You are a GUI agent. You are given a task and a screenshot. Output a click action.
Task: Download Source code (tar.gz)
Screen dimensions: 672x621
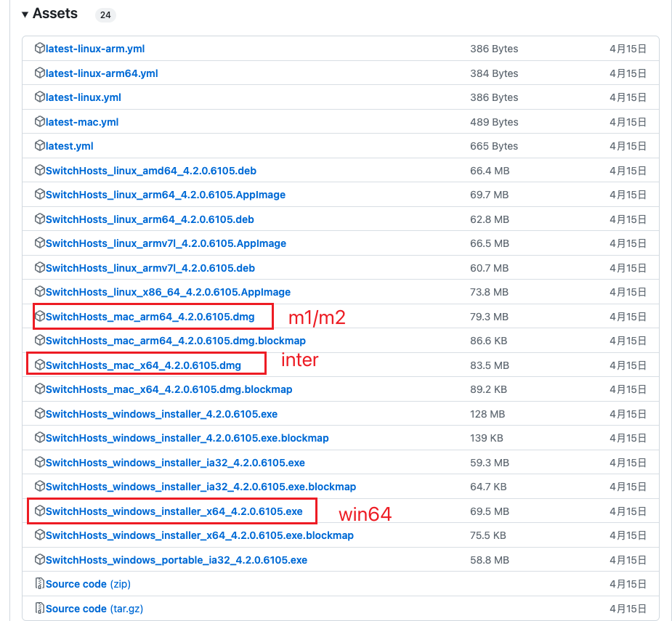tap(94, 609)
